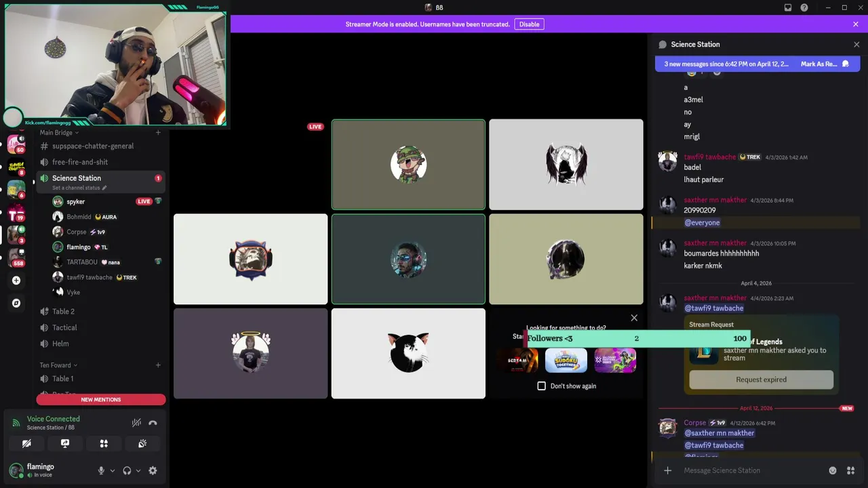The height and width of the screenshot is (488, 868).
Task: Open the server with 19 notification badge
Action: (x=16, y=213)
